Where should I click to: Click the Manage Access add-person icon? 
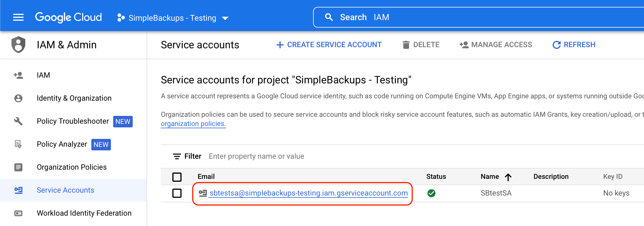464,45
